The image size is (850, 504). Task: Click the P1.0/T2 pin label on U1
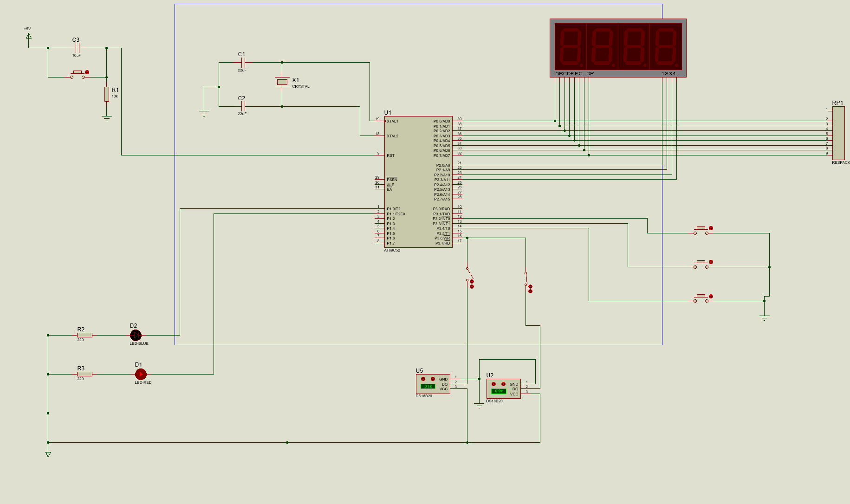pyautogui.click(x=394, y=209)
